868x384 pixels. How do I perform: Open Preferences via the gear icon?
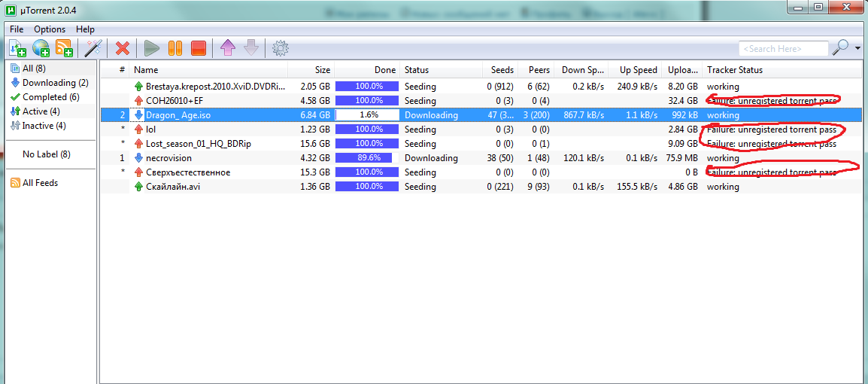click(281, 48)
